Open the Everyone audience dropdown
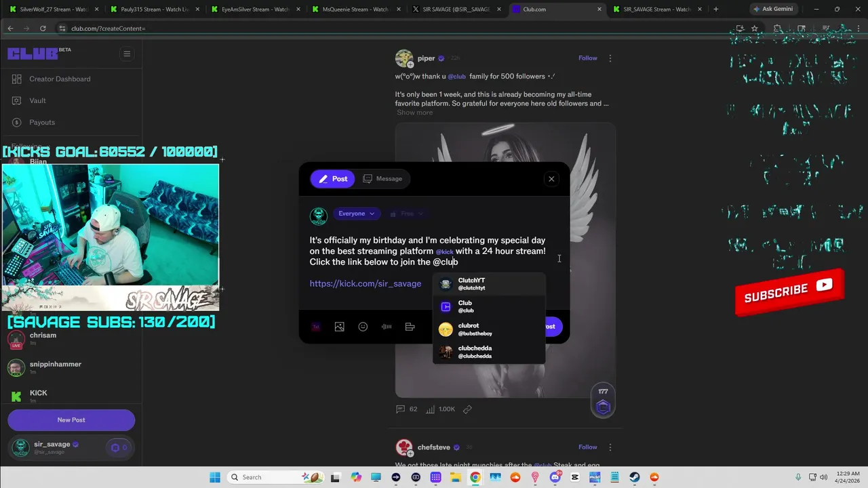 click(356, 213)
